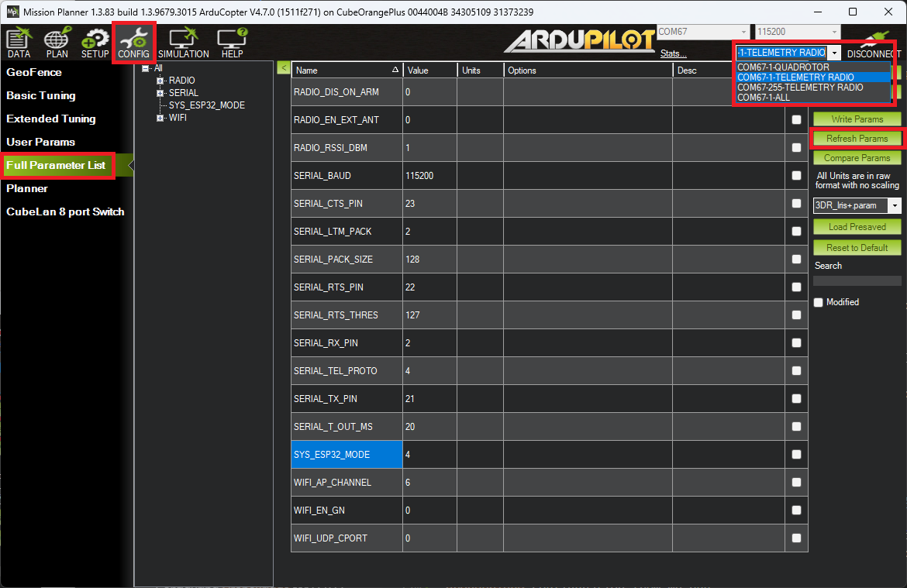Select the SERIAL_RTS_THRES value 127 cell

tap(429, 315)
